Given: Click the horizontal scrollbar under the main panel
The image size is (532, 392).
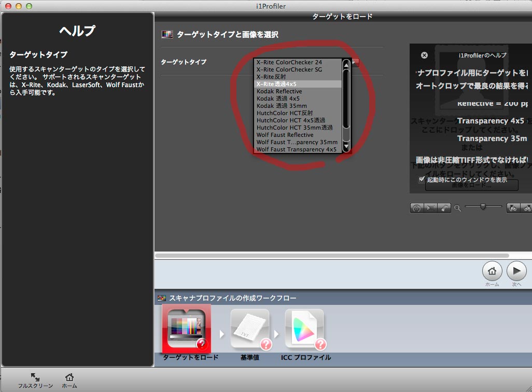Looking at the screenshot, I should point(332,255).
